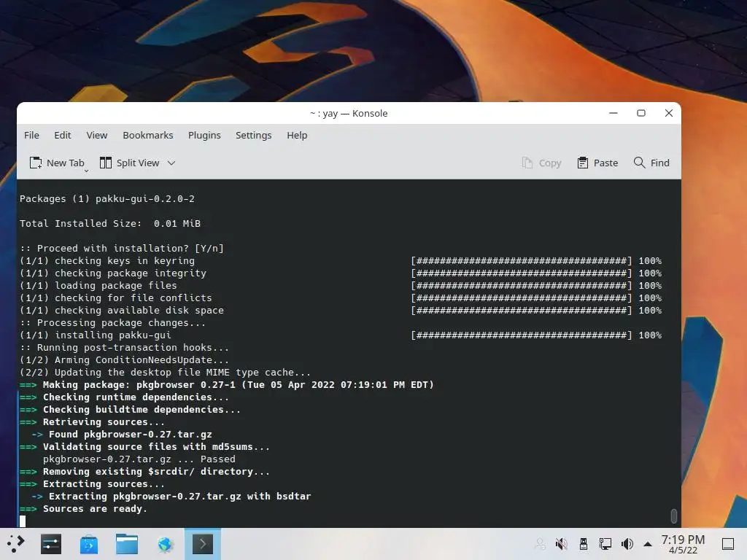Click the Copy toolbar button

pos(542,163)
